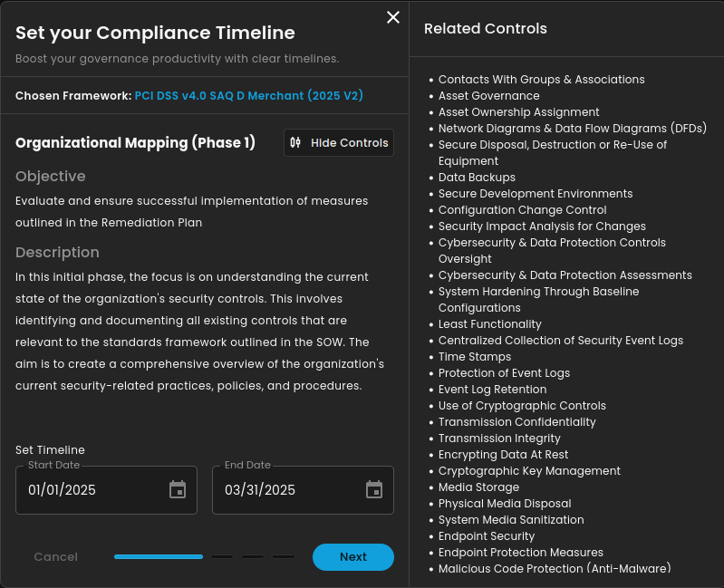
Task: Click the first progress step indicator
Action: [159, 557]
